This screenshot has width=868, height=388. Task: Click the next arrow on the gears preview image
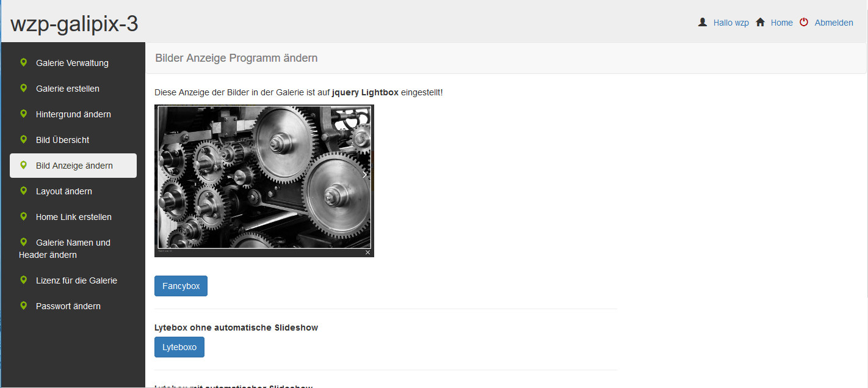[x=364, y=175]
